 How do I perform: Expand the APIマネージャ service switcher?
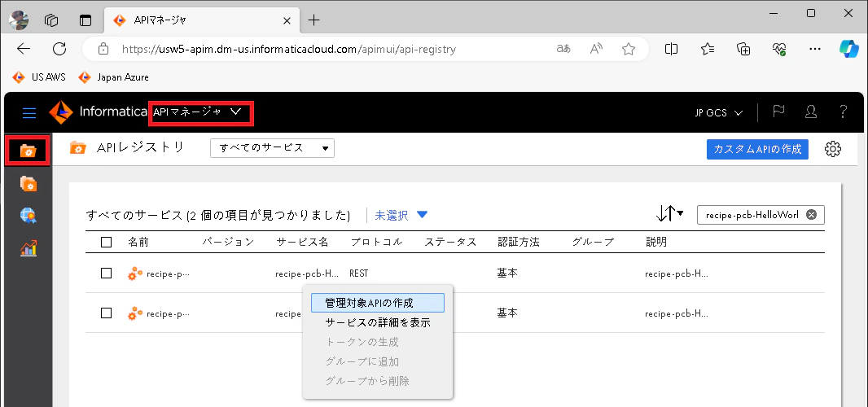tap(201, 112)
